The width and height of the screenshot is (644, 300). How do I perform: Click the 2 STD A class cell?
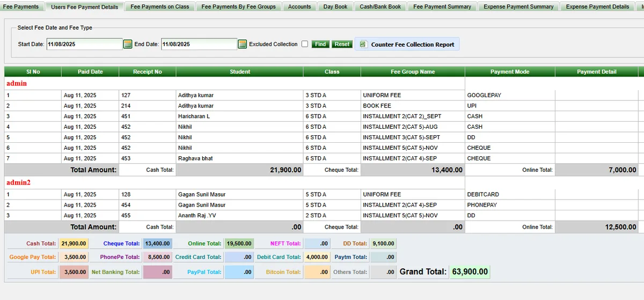click(332, 215)
